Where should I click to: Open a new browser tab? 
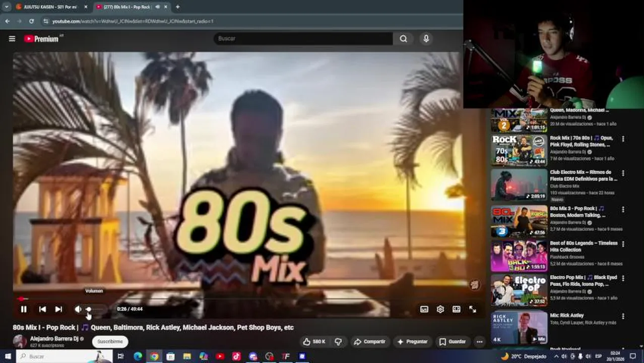tap(177, 7)
